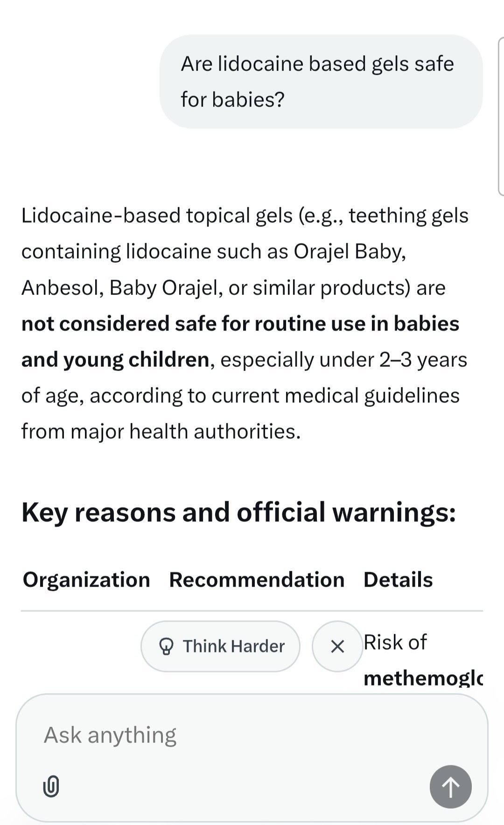The image size is (504, 825).
Task: Click the Key reasons and official warnings heading
Action: pyautogui.click(x=238, y=512)
